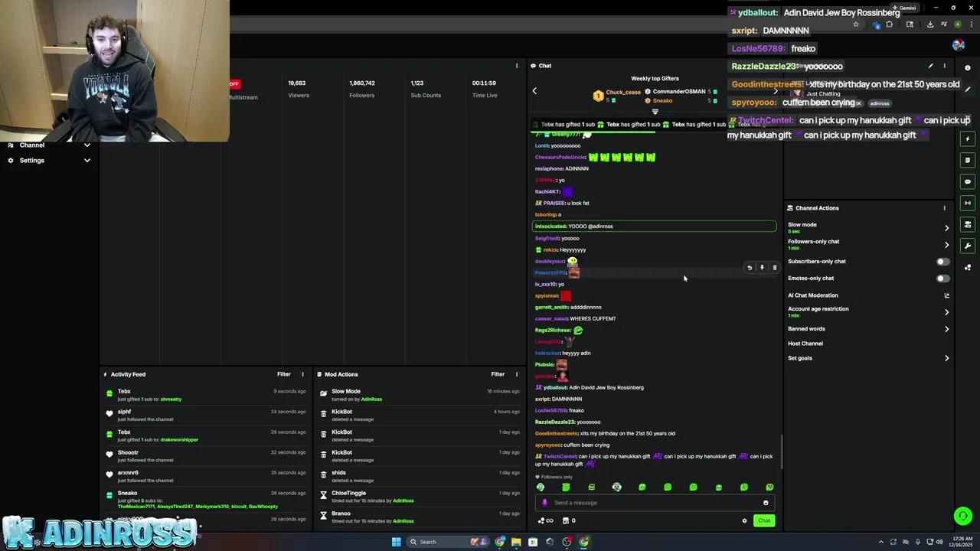The height and width of the screenshot is (551, 980).
Task: Open Channel Actions panel three-dot menu
Action: coord(944,208)
